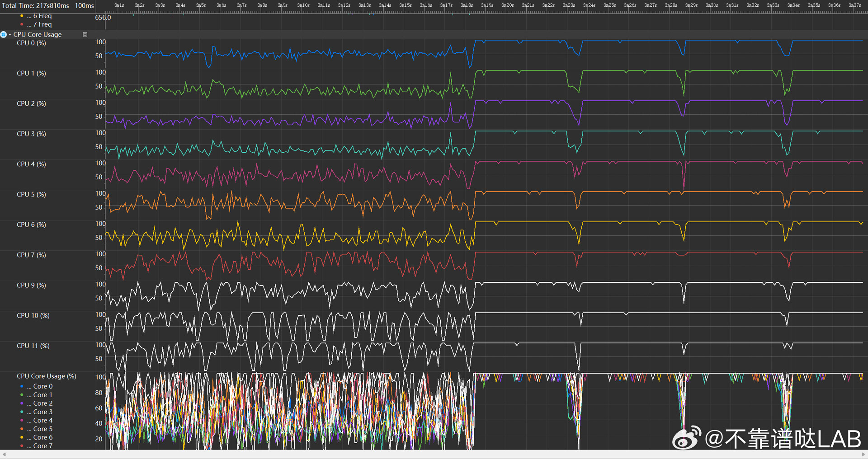Click the 3m18s mark on time ruler

point(467,5)
